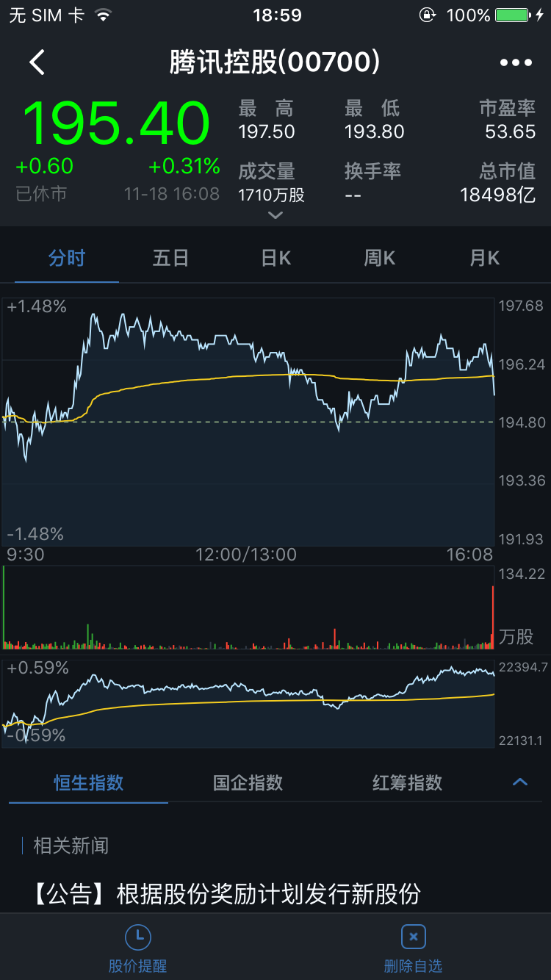
Task: Tap the rotation lock status icon
Action: (x=427, y=15)
